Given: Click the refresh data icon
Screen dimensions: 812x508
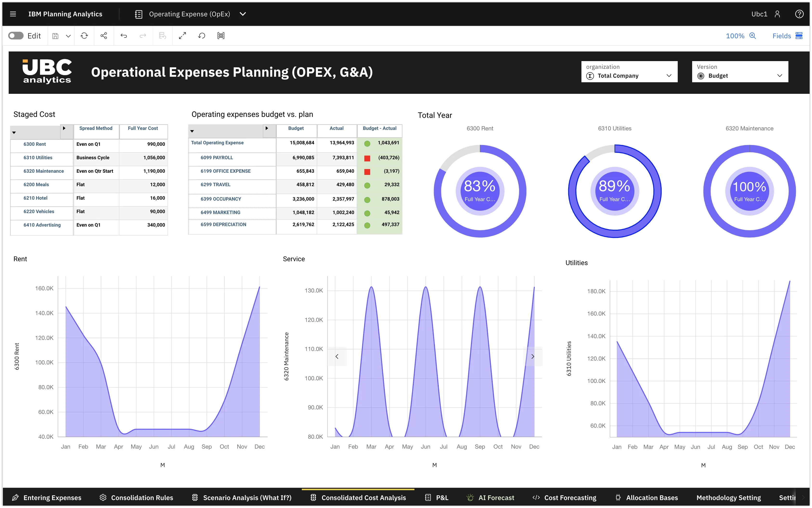Looking at the screenshot, I should click(x=84, y=36).
